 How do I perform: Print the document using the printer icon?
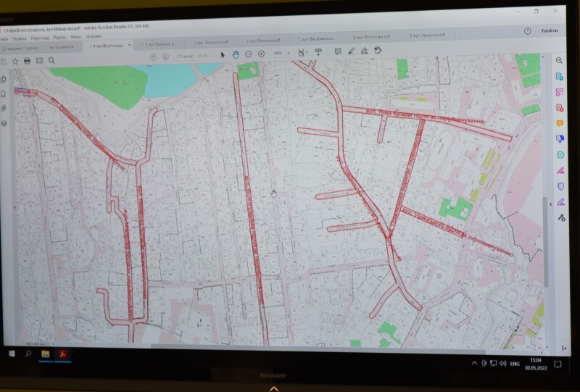27,61
